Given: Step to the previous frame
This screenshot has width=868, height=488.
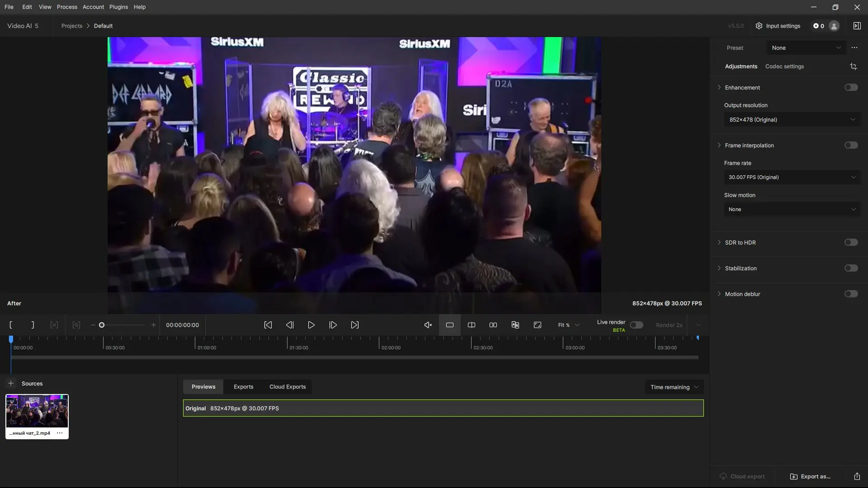Looking at the screenshot, I should tap(290, 325).
